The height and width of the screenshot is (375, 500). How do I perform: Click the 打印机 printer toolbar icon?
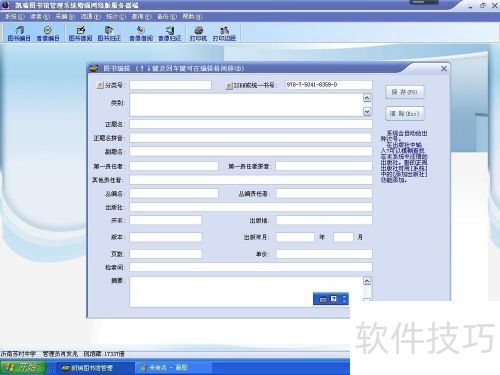coord(198,34)
